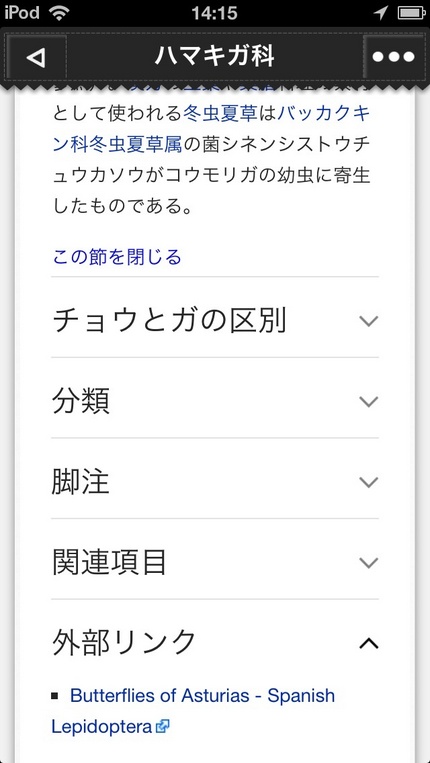430x763 pixels.
Task: Open Butterflies of Asturias external link
Action: tap(193, 711)
